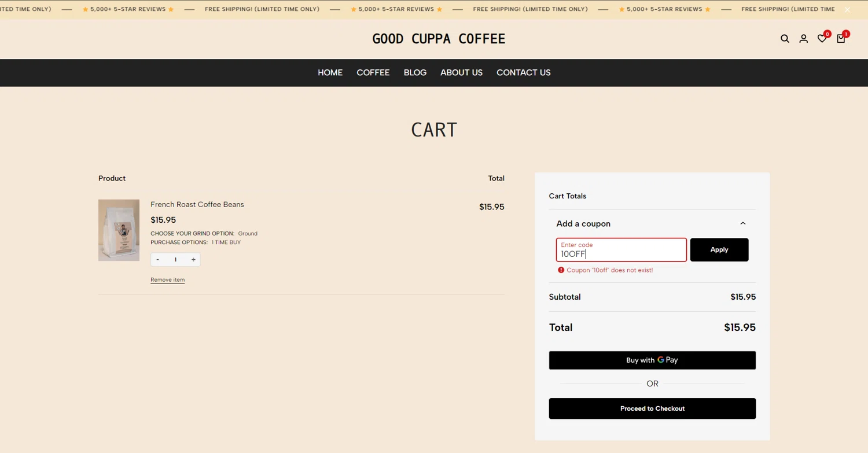The height and width of the screenshot is (453, 868).
Task: Decrease French Roast quantity with minus
Action: pos(157,260)
